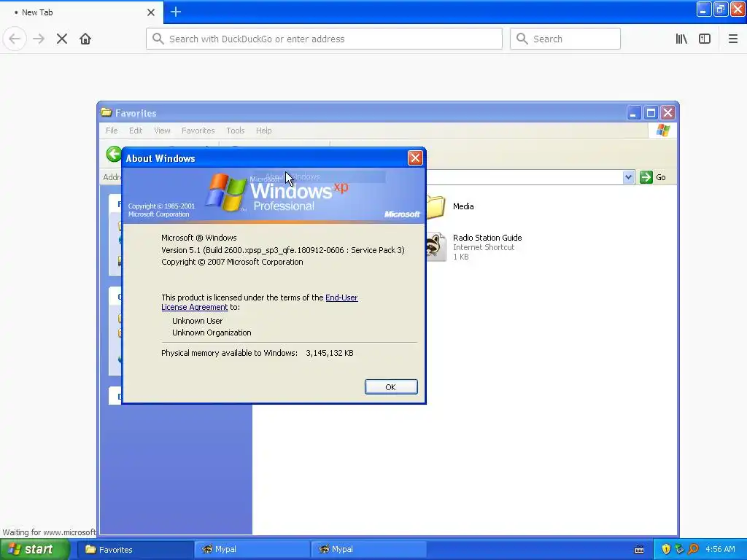Open the End-User License Agreement link
The width and height of the screenshot is (747, 560).
[x=260, y=303]
